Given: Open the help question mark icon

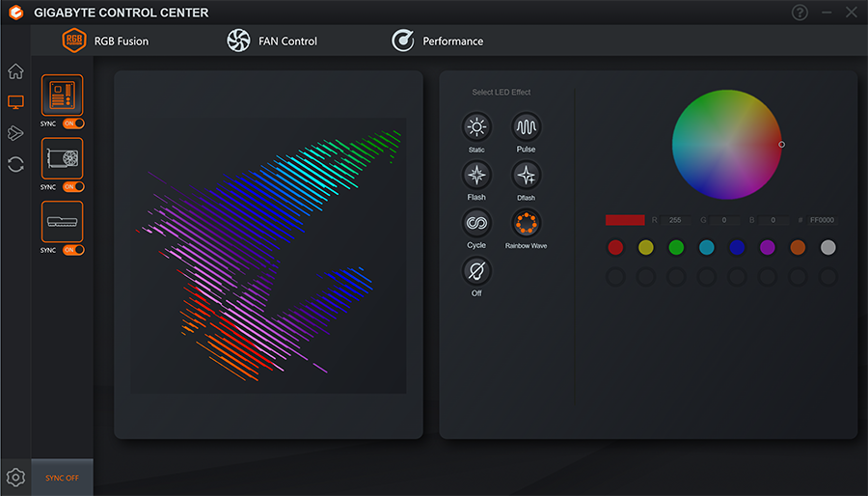Looking at the screenshot, I should (800, 13).
